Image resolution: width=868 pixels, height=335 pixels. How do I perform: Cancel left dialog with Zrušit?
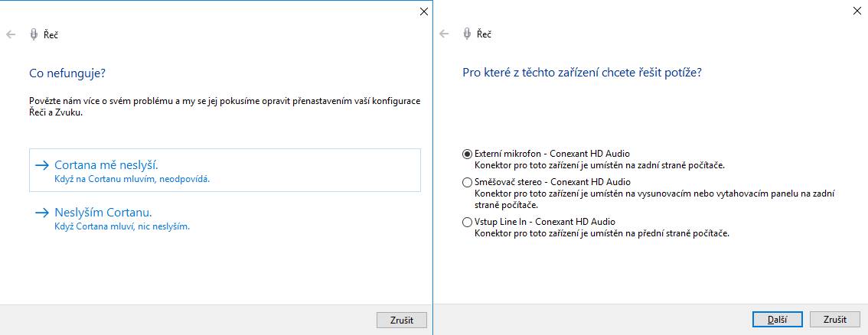coord(402,320)
